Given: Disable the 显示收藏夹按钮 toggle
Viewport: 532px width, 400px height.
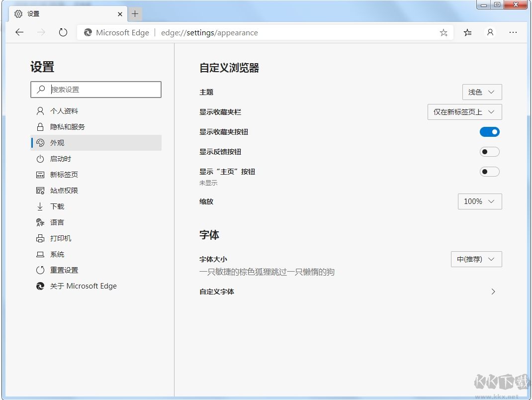Looking at the screenshot, I should (489, 132).
